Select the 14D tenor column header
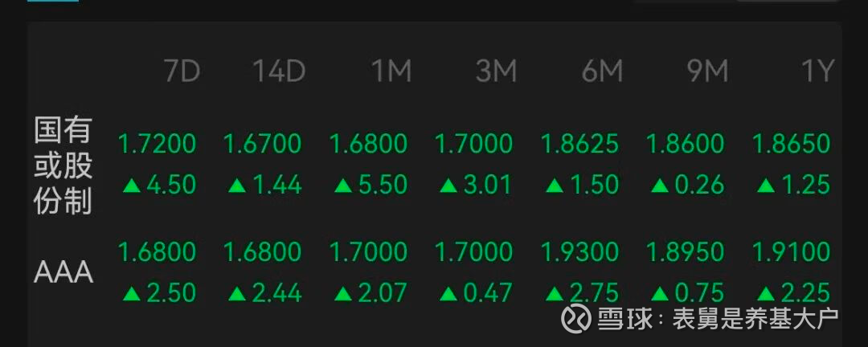The image size is (868, 347). [279, 71]
